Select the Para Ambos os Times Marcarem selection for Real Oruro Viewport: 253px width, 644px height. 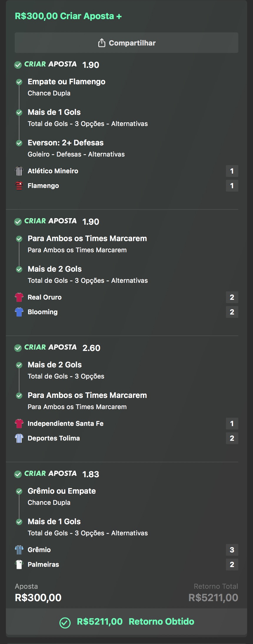click(87, 238)
